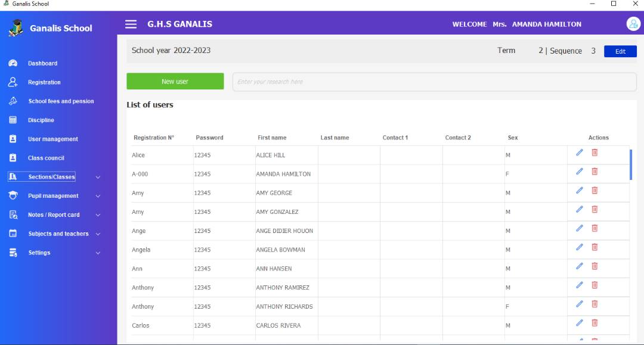This screenshot has width=644, height=345.
Task: Edit user AMY GEORGE with pencil icon
Action: click(x=580, y=190)
